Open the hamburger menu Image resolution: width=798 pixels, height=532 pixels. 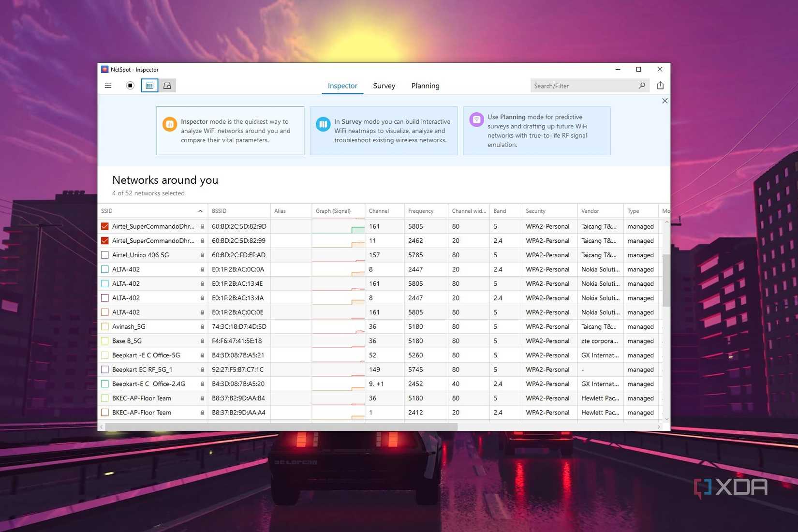click(108, 86)
